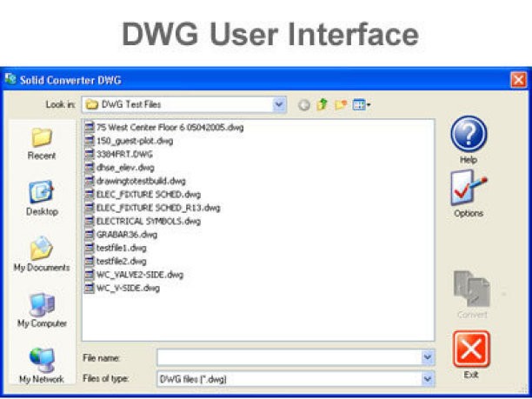The height and width of the screenshot is (399, 532).
Task: Click the grayed Convert icon
Action: pos(472,289)
